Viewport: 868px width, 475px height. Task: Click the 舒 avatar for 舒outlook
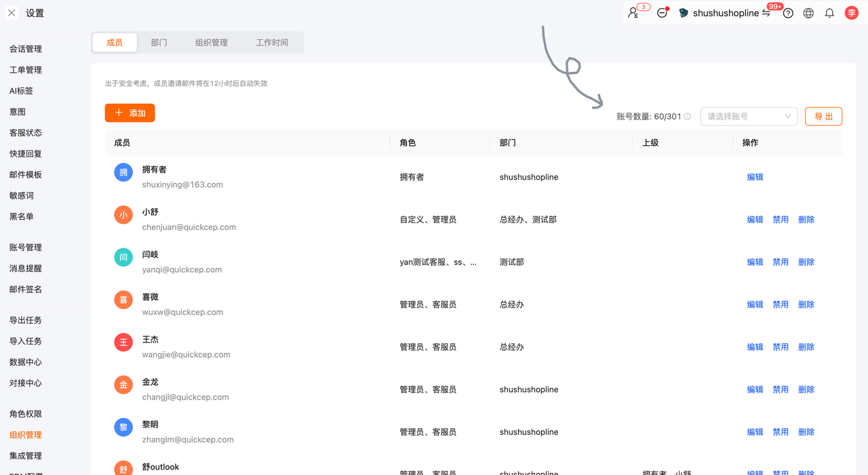123,468
